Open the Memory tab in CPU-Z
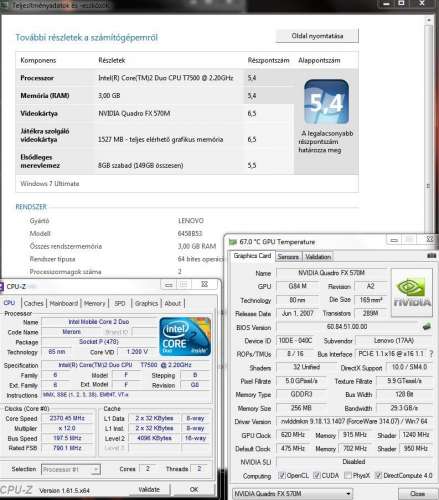The width and height of the screenshot is (439, 500). [94, 303]
